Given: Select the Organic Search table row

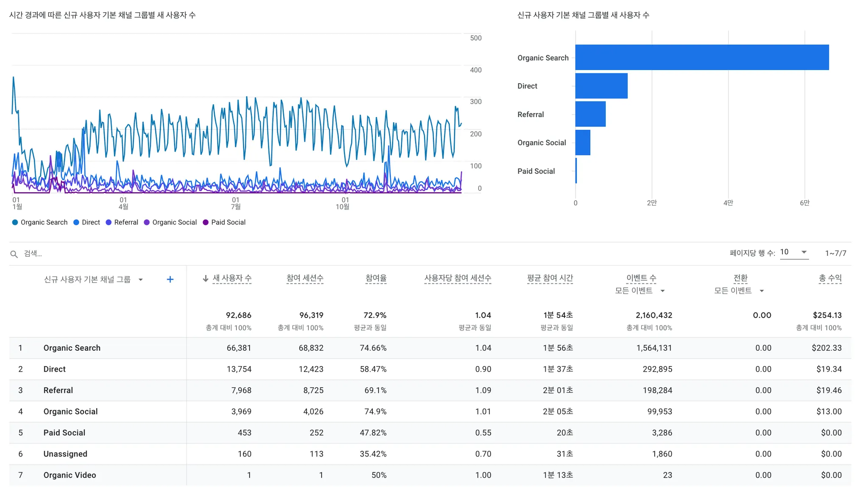Looking at the screenshot, I should point(72,348).
